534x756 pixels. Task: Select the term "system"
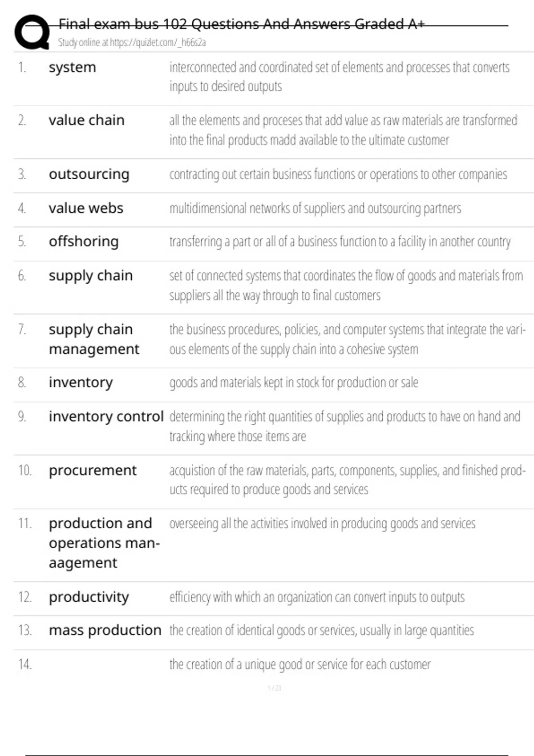(x=72, y=68)
